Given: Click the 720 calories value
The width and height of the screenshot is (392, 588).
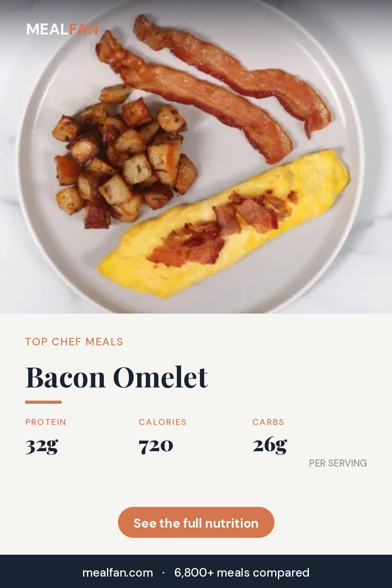Looking at the screenshot, I should 156,445.
